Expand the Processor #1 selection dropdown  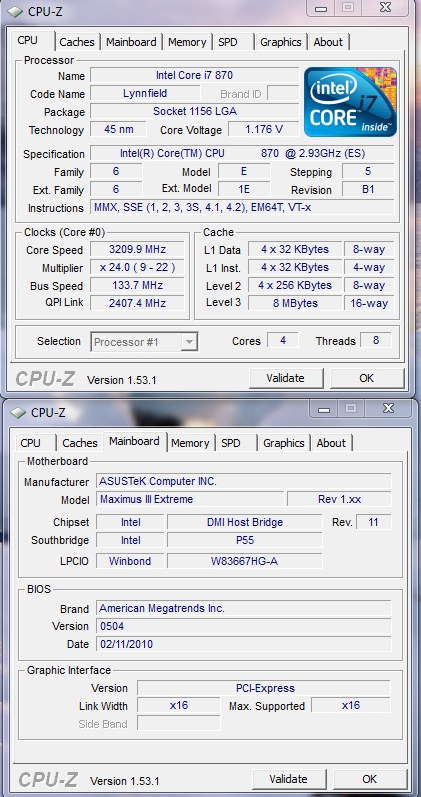[x=189, y=342]
